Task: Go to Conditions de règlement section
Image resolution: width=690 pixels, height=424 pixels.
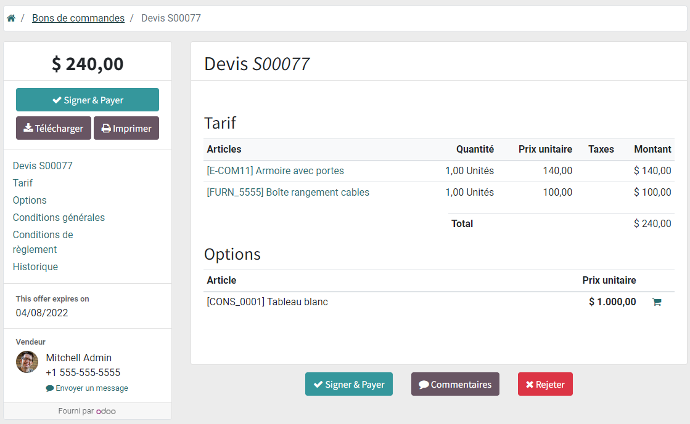Action: [43, 242]
